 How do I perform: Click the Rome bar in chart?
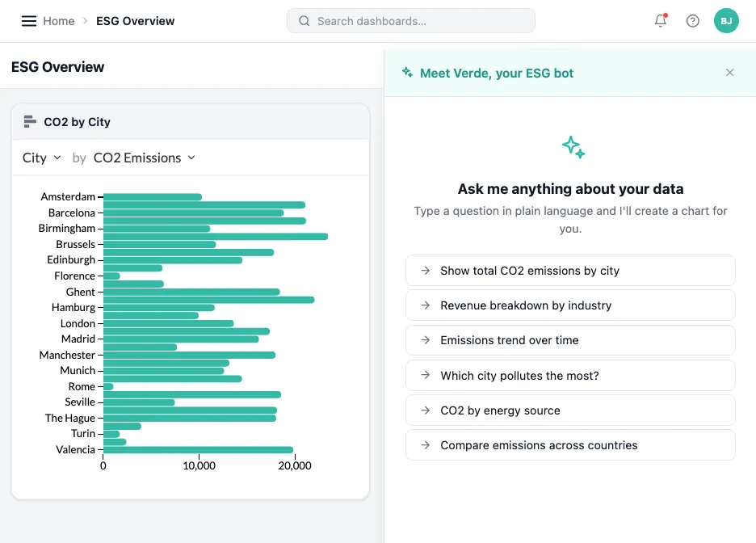(x=108, y=386)
